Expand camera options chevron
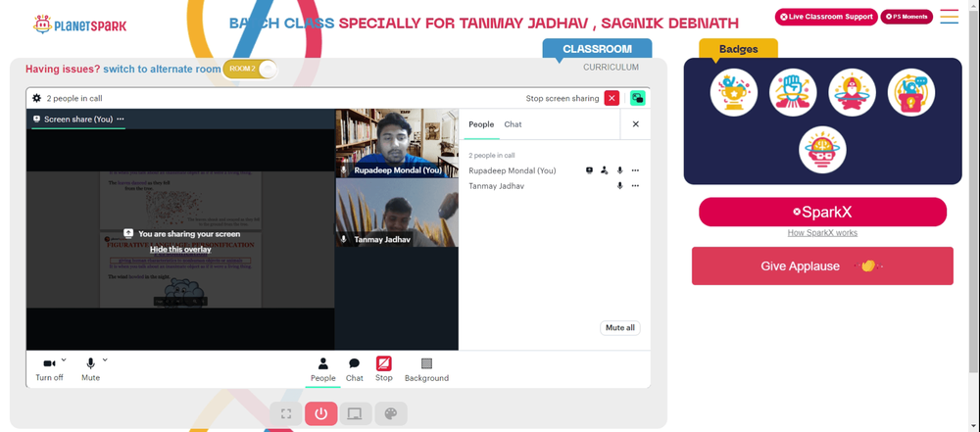980x432 pixels. (x=64, y=360)
